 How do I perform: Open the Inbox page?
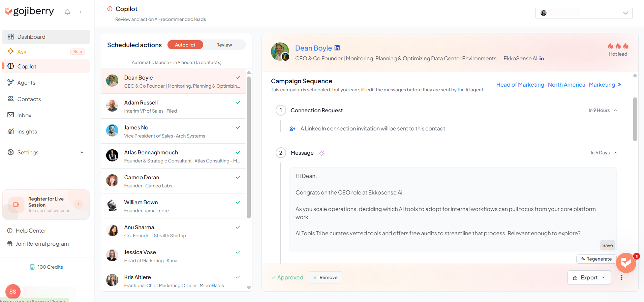point(46,115)
